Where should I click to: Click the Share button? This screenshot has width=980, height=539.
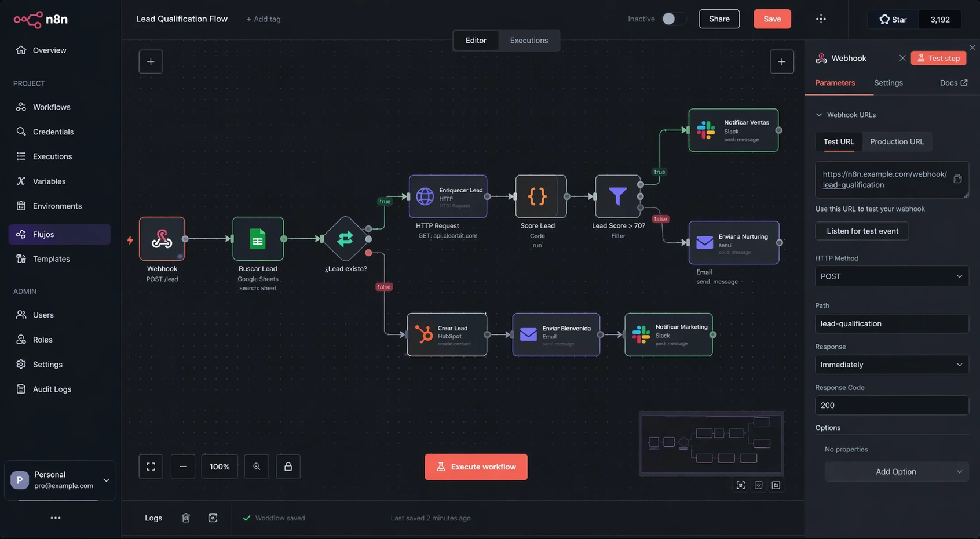719,19
